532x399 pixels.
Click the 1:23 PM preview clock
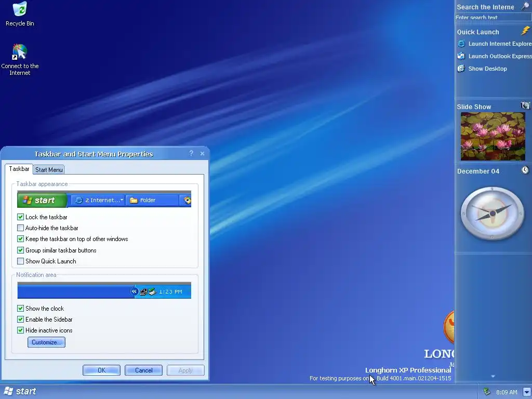[x=170, y=291]
